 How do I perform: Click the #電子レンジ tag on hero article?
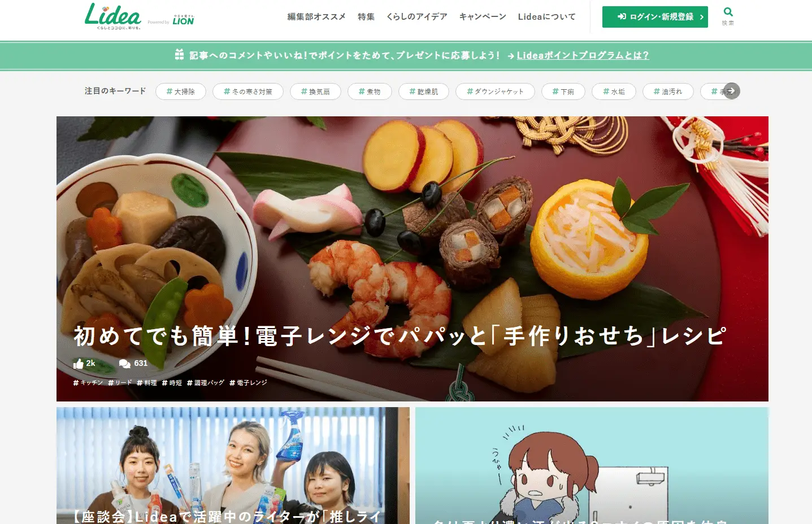coord(248,383)
